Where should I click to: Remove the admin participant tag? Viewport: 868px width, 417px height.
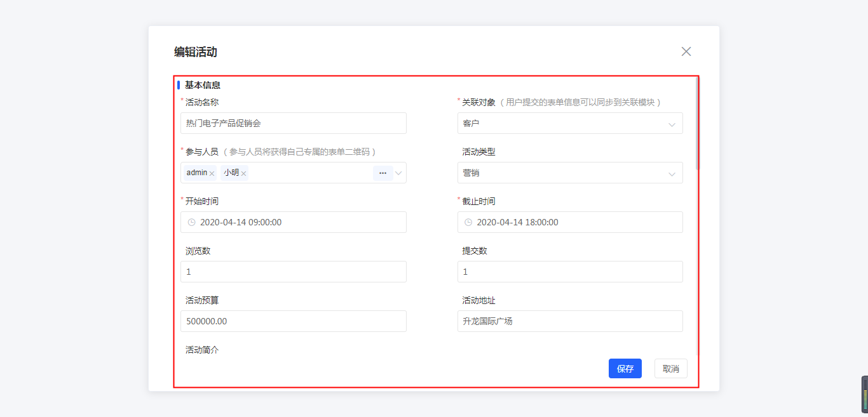(212, 173)
